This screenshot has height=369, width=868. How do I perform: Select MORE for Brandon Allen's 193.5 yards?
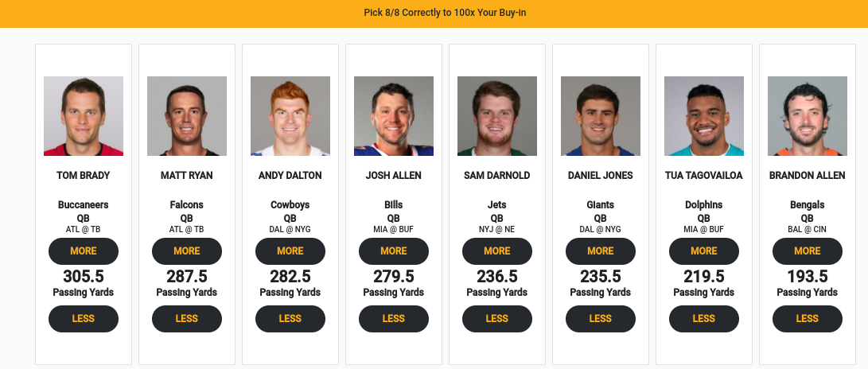tap(808, 251)
